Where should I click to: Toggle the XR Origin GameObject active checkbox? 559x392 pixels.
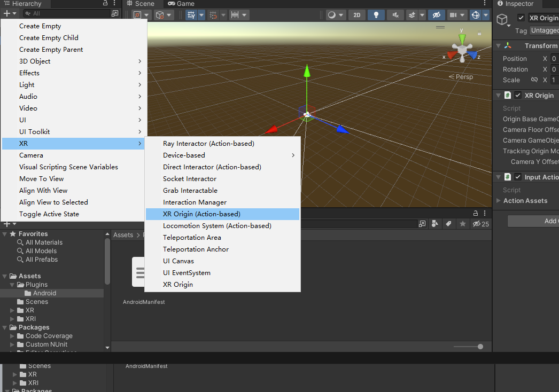[521, 18]
